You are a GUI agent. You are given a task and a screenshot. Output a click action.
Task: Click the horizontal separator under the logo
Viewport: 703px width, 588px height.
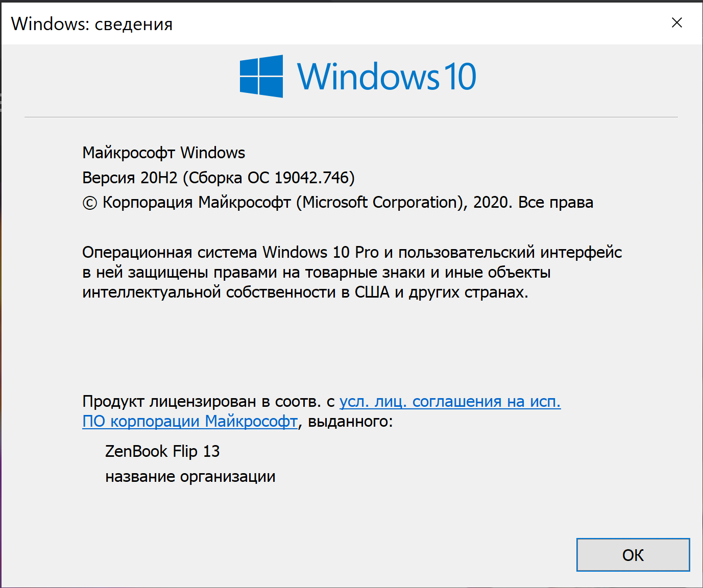click(x=351, y=117)
